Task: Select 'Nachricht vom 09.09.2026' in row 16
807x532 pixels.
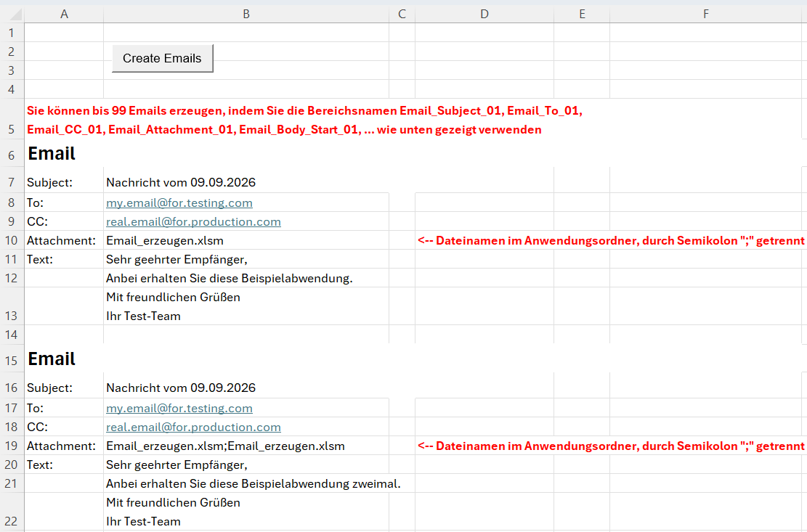Action: (181, 388)
